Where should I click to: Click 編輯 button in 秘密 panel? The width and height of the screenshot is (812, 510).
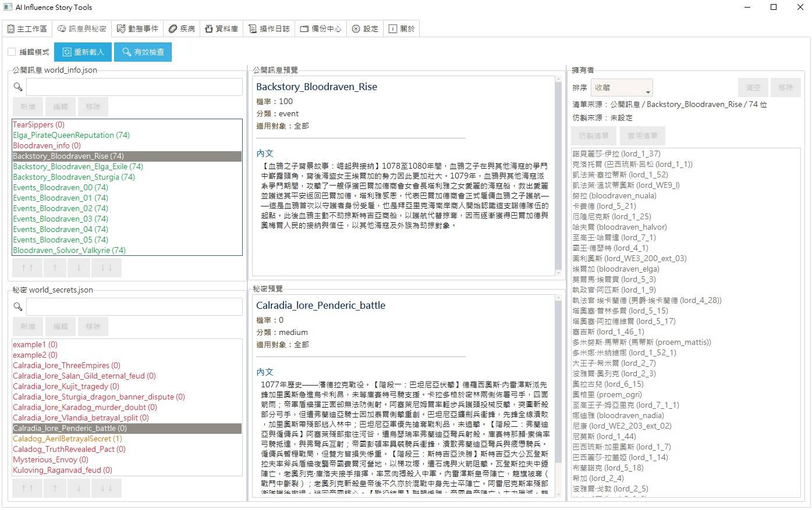[x=61, y=326]
